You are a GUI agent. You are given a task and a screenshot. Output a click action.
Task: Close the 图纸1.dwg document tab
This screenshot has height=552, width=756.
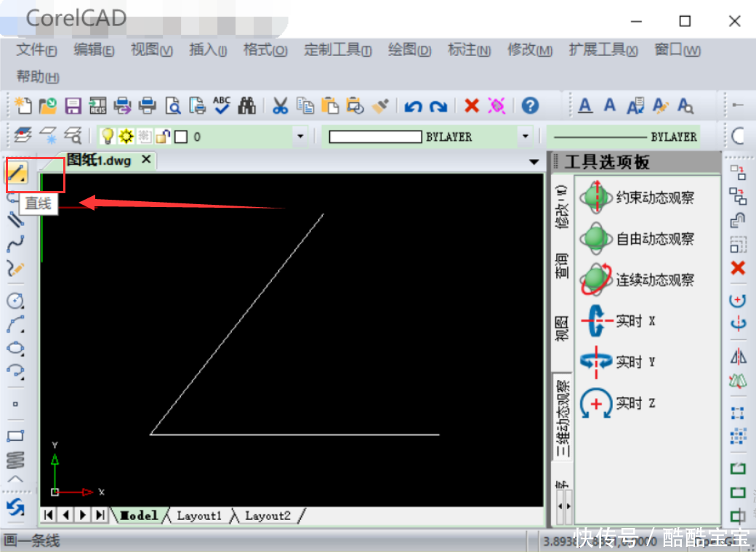coord(147,160)
